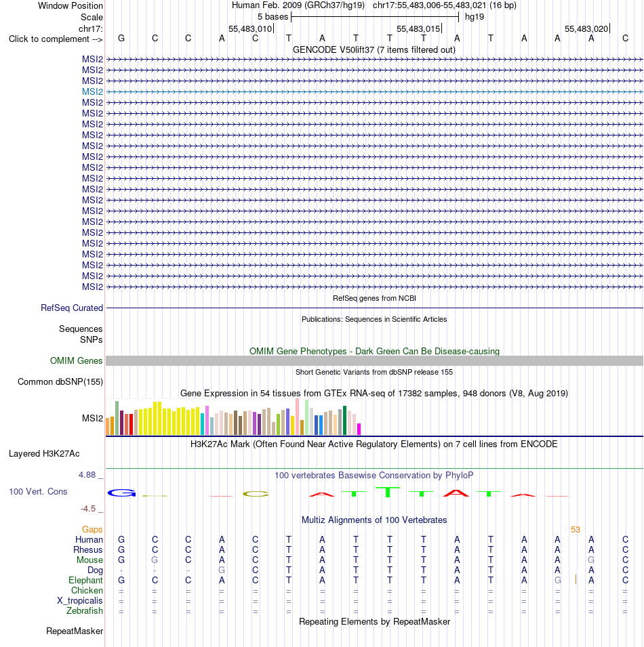The width and height of the screenshot is (644, 647).
Task: Click the gray OMIM Genes bar
Action: pyautogui.click(x=374, y=360)
